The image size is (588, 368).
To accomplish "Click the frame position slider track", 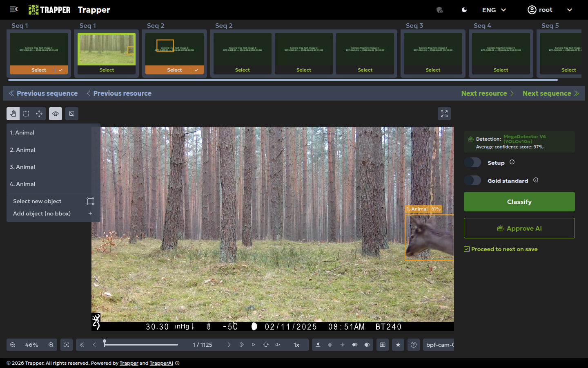I will point(141,345).
